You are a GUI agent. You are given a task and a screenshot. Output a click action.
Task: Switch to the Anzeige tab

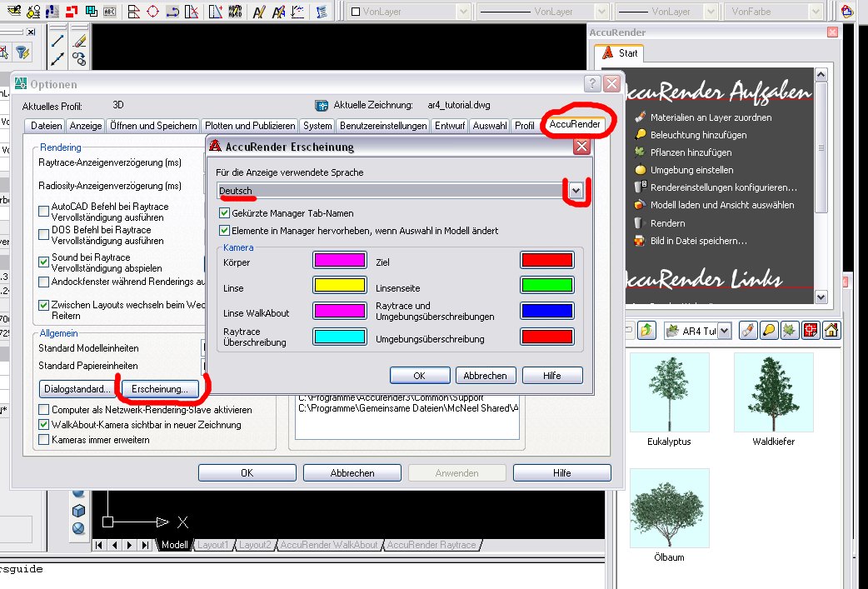click(x=85, y=126)
